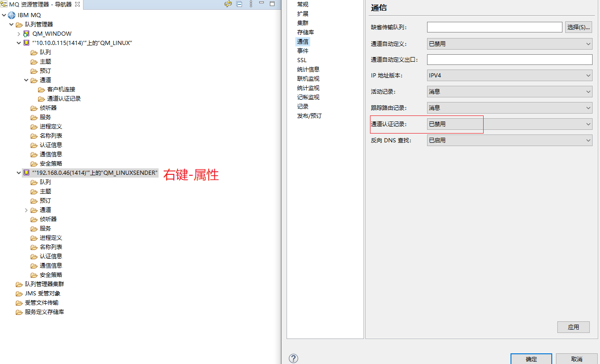
Task: Select the 统计信息 properties page
Action: click(308, 70)
